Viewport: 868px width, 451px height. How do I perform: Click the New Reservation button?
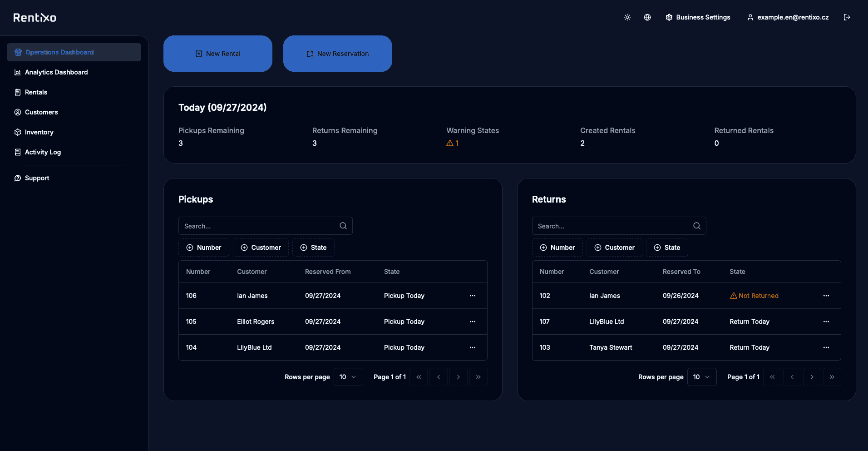337,53
